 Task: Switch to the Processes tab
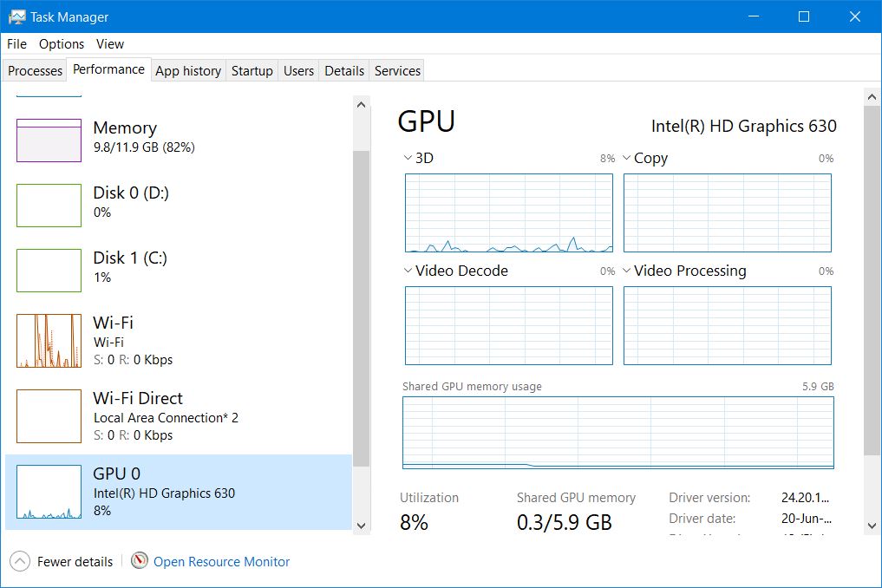coord(36,71)
